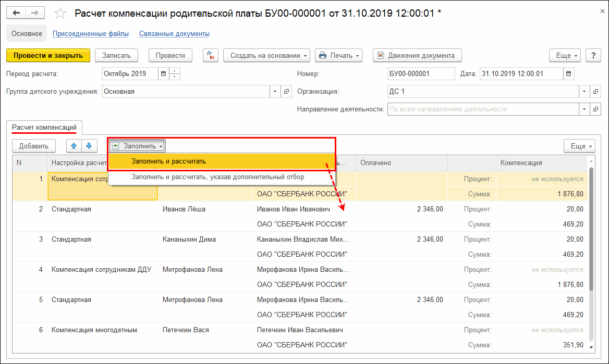Open calendar picker next to Дата field
This screenshot has height=364, width=609.
[569, 74]
